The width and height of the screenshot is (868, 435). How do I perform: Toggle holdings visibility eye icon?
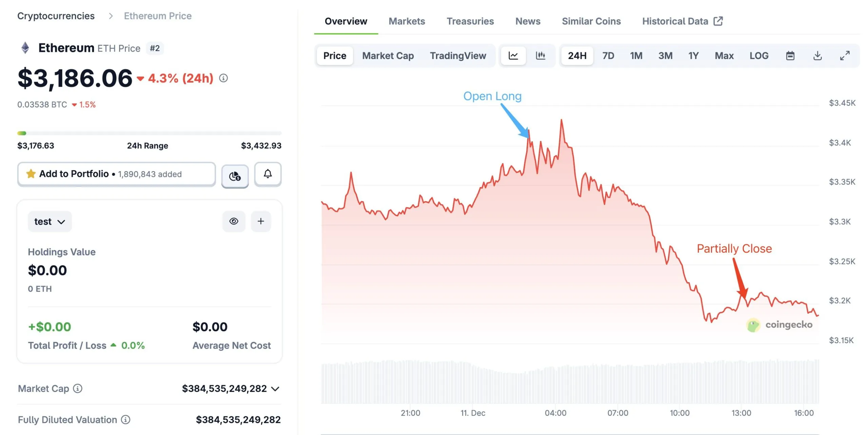(234, 221)
